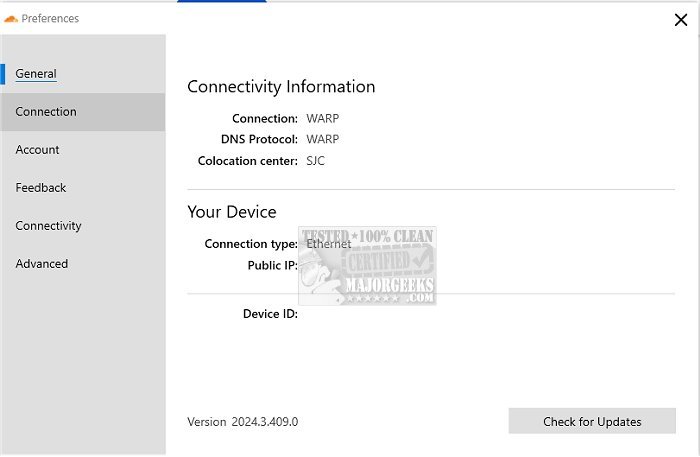
Task: Click the Ethernet connection type value
Action: pos(328,244)
